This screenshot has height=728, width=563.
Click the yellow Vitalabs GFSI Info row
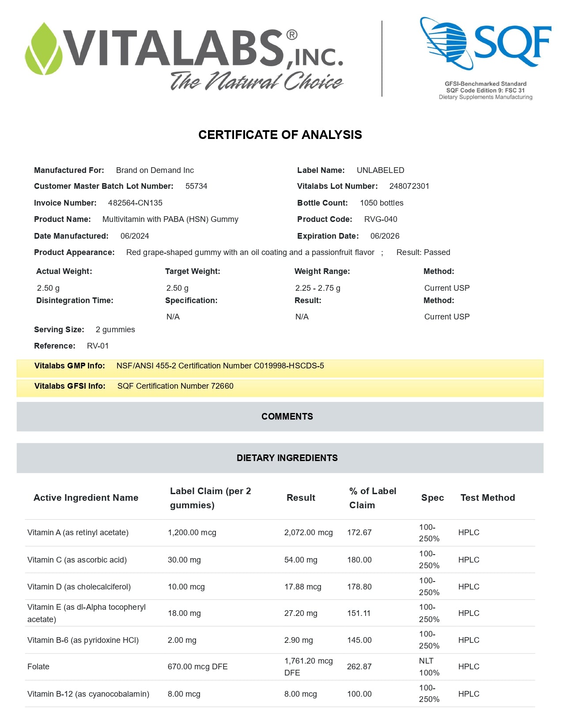pyautogui.click(x=280, y=387)
